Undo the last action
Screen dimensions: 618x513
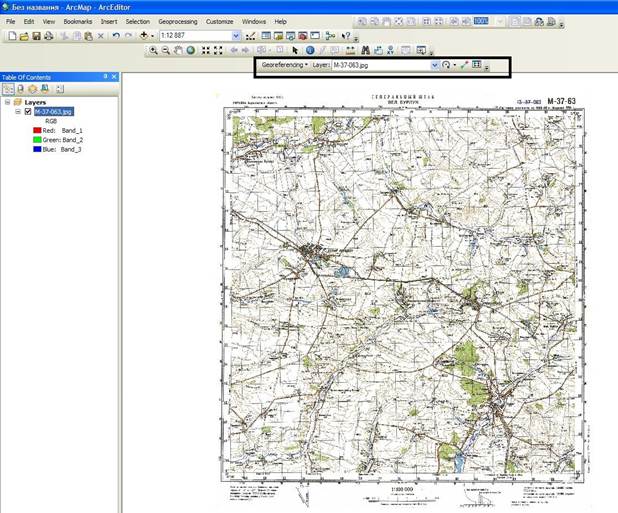(116, 36)
